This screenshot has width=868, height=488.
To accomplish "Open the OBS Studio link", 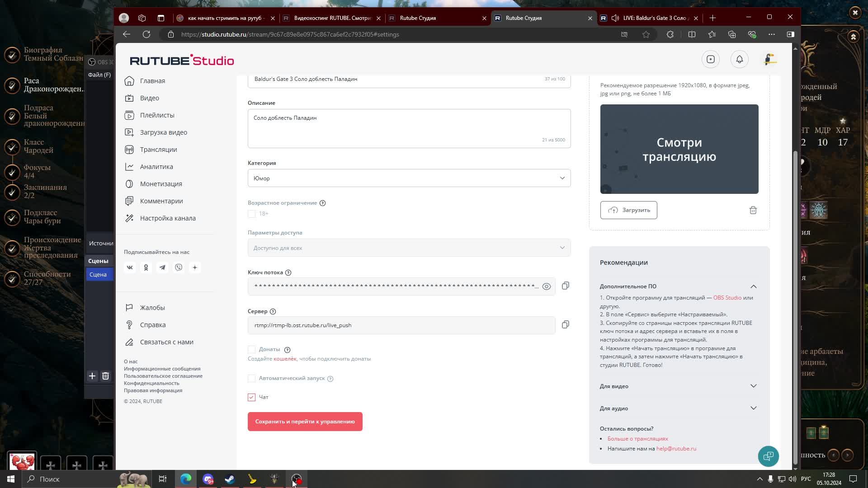I will click(727, 298).
